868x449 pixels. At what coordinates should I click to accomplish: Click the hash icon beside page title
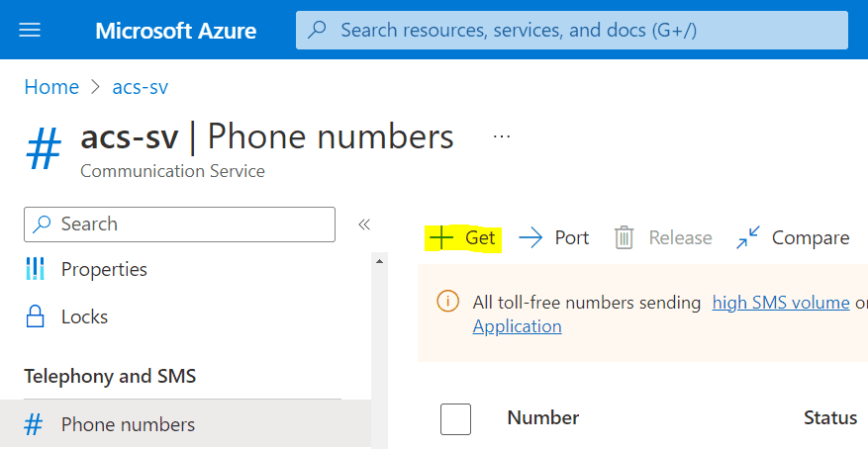tap(44, 148)
